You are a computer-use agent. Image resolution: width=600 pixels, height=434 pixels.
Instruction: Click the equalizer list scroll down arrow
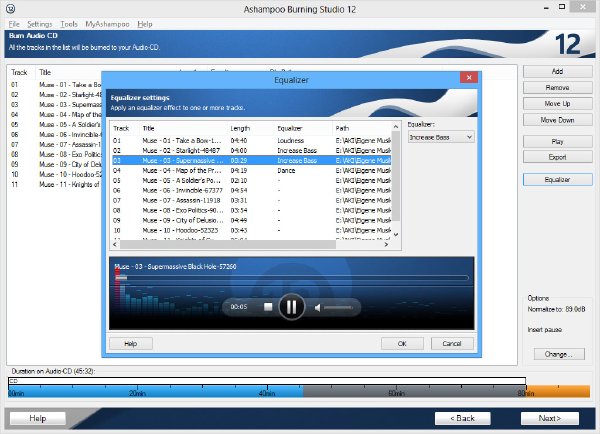tap(396, 234)
